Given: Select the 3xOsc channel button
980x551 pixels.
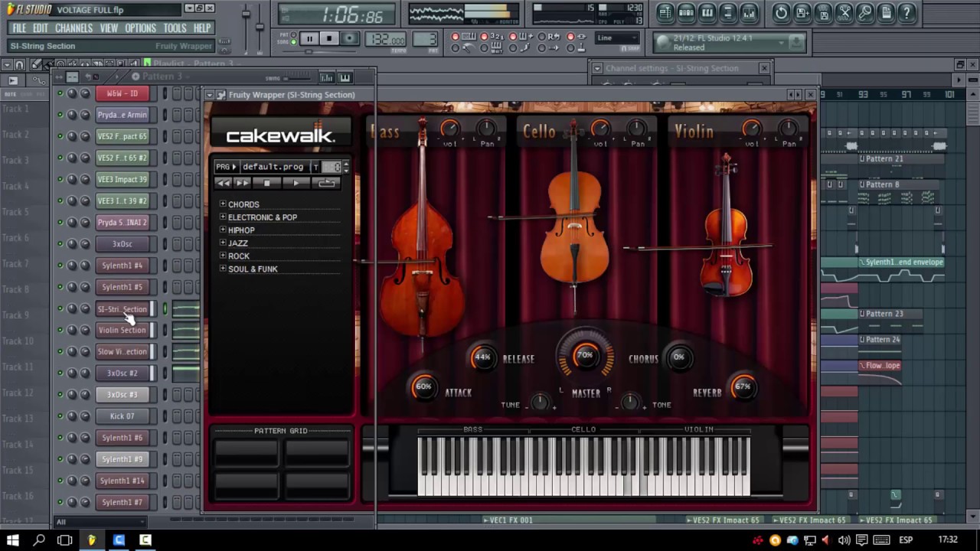Looking at the screenshot, I should (122, 244).
